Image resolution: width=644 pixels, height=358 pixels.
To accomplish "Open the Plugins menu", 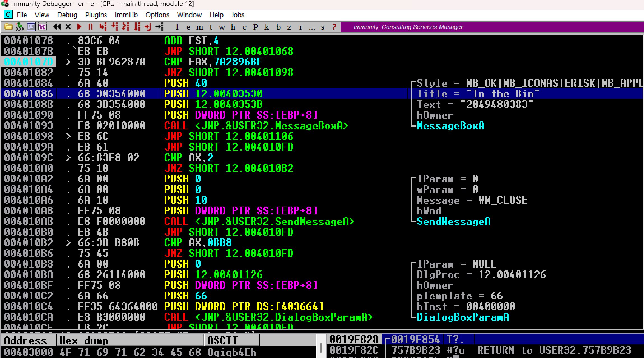I will pyautogui.click(x=96, y=15).
